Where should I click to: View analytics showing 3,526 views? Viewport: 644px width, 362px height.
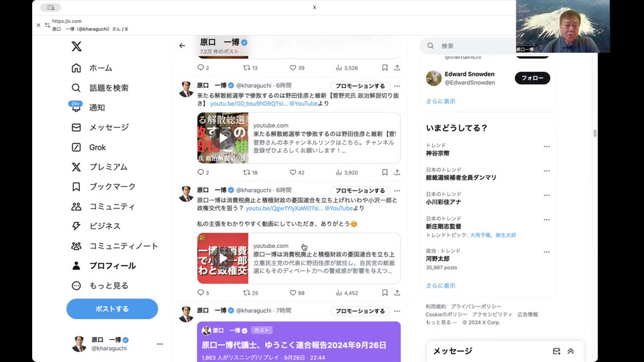(x=347, y=68)
